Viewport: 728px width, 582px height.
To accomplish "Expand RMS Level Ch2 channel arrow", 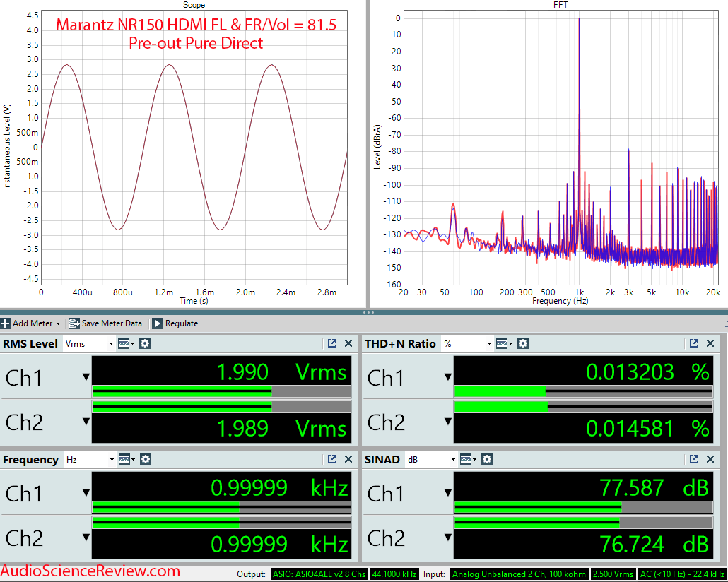I will click(86, 422).
